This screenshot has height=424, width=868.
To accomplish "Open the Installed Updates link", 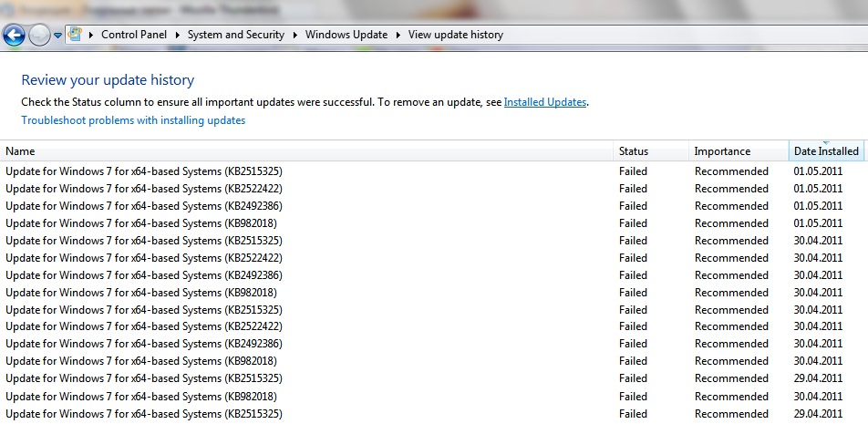I will pos(544,102).
